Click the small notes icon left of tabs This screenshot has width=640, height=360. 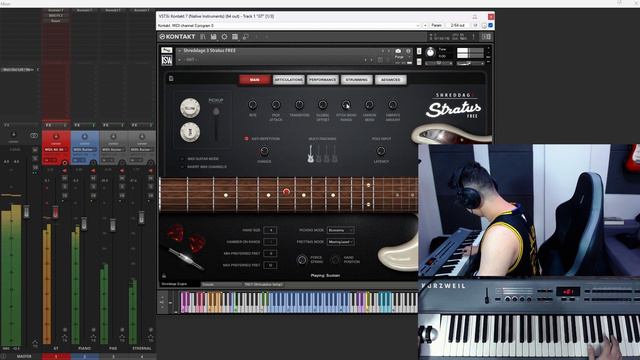point(171,78)
